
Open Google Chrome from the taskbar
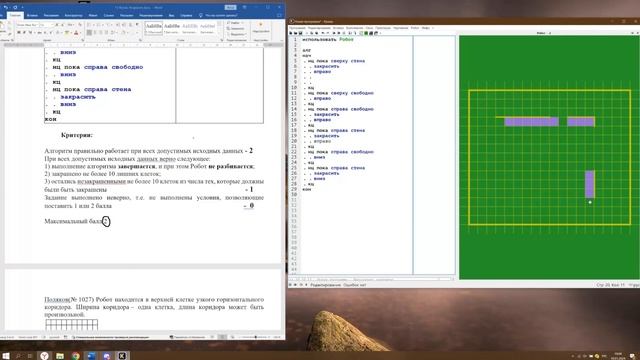76,356
